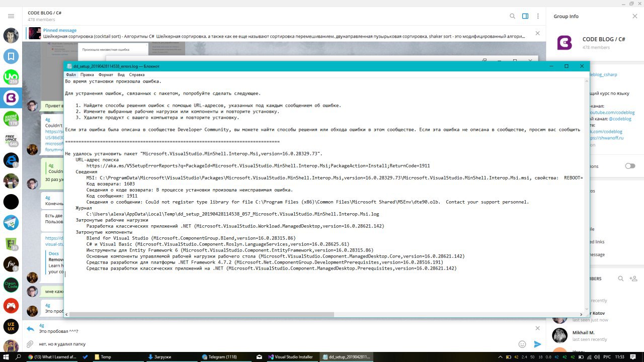Open the emoji picker
Viewport: 644px width, 362px height.
click(522, 344)
